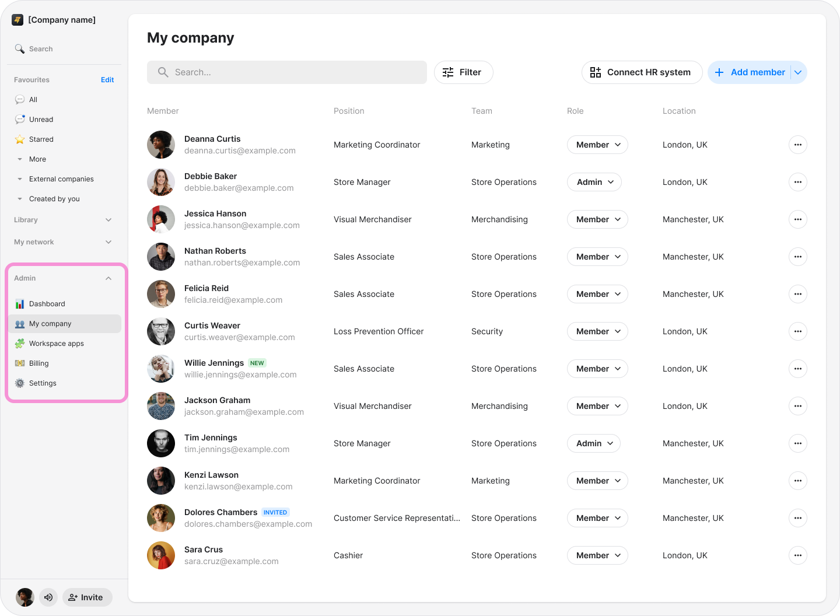This screenshot has width=840, height=616.
Task: Open Felicia Reid role dropdown
Action: [x=597, y=294]
